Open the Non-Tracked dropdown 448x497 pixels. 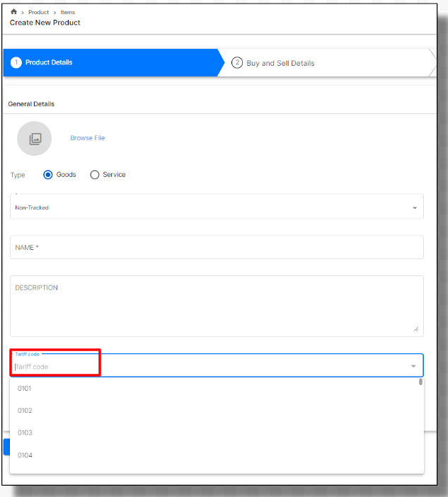pyautogui.click(x=217, y=207)
